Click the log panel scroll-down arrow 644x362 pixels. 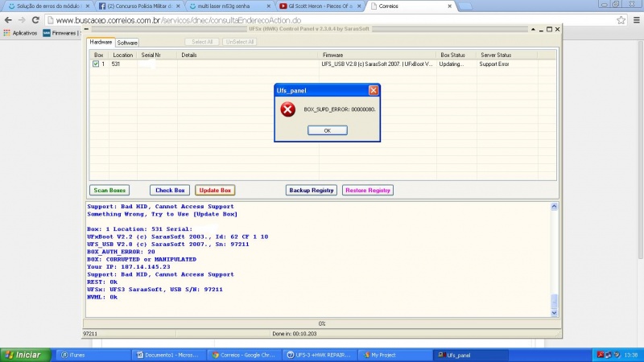tap(554, 313)
